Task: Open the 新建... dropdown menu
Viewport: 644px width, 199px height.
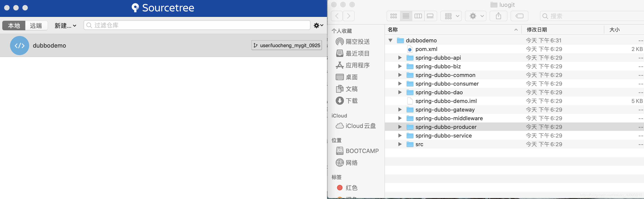Action: pyautogui.click(x=65, y=26)
